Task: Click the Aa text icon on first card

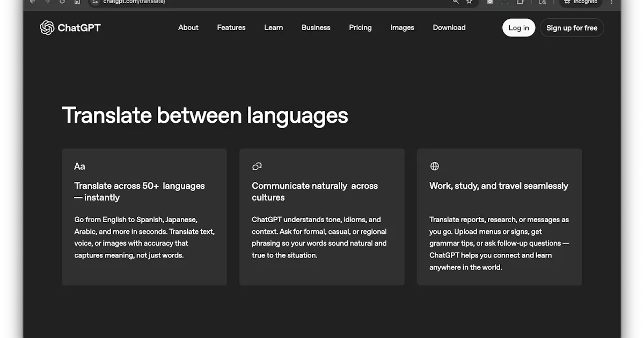Action: click(x=79, y=166)
